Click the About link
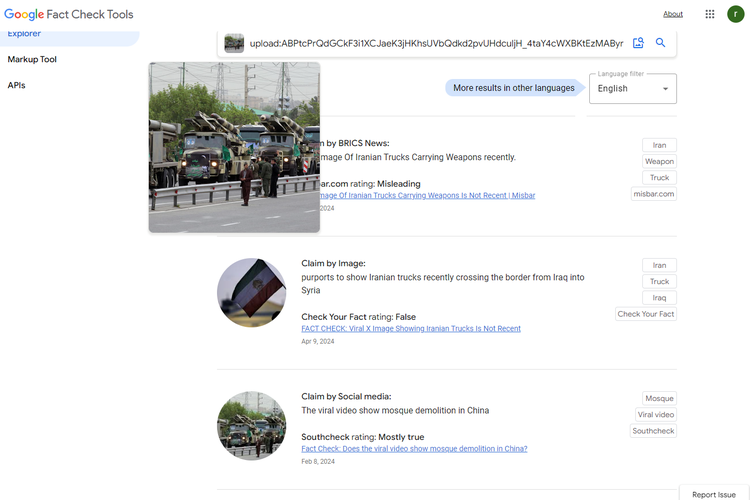The width and height of the screenshot is (750, 500). [x=673, y=14]
